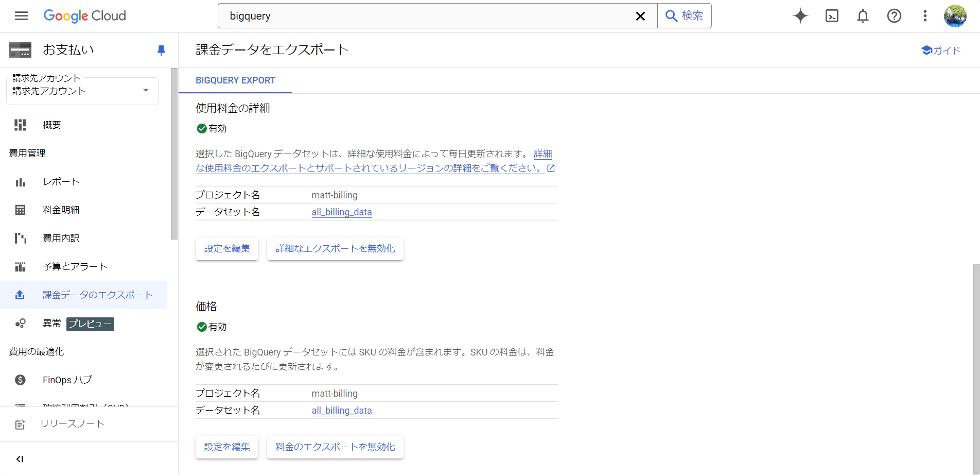Open the three-dot settings menu
980x475 pixels.
coord(925,16)
